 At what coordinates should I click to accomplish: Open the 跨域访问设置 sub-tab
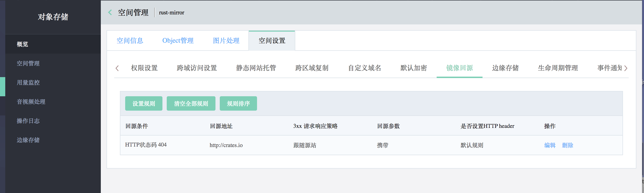197,68
